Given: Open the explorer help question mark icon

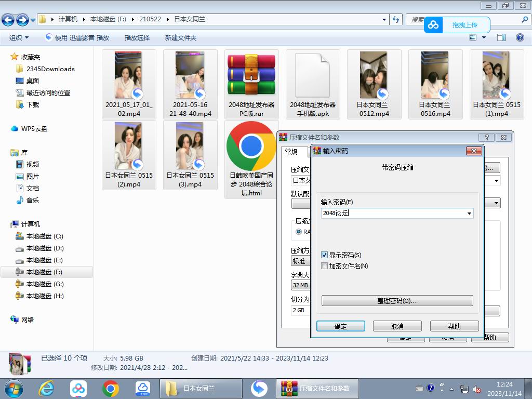Looking at the screenshot, I should [x=519, y=37].
